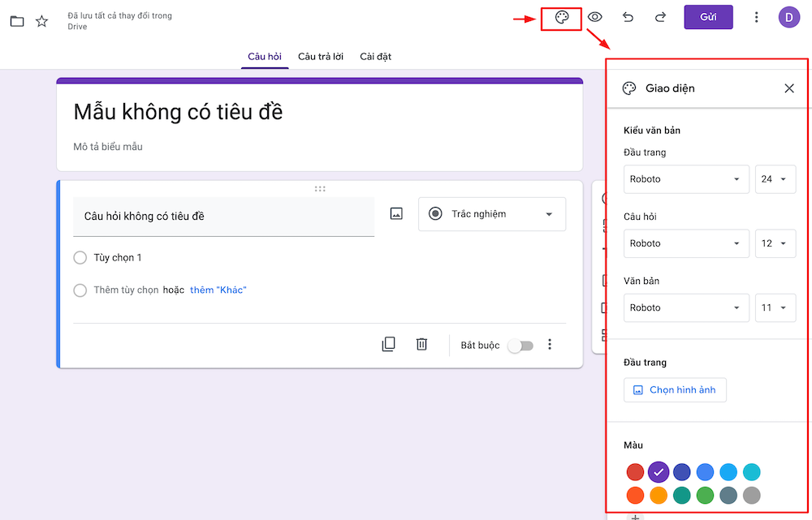Image resolution: width=812 pixels, height=520 pixels.
Task: Click the preview eye icon
Action: point(595,17)
